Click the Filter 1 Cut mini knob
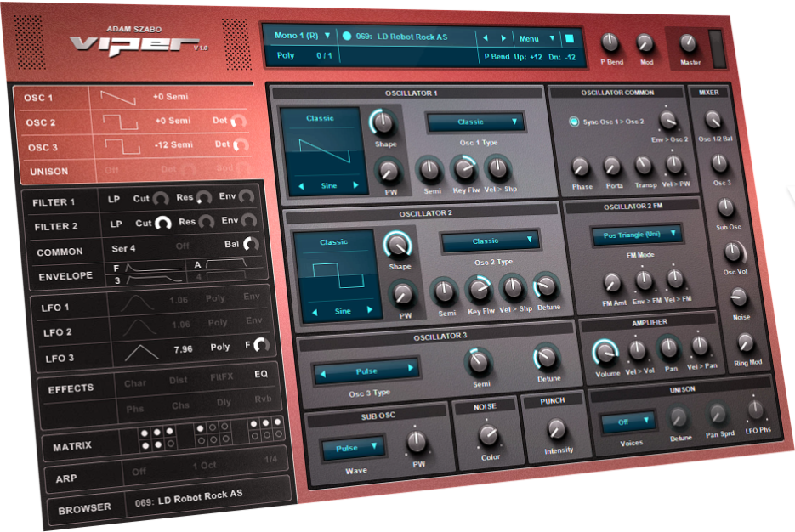This screenshot has height=532, width=795. [161, 198]
